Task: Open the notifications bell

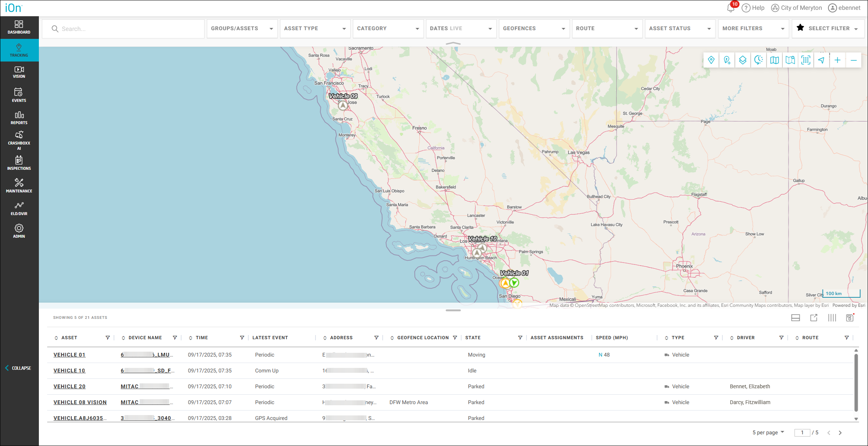Action: pos(731,8)
